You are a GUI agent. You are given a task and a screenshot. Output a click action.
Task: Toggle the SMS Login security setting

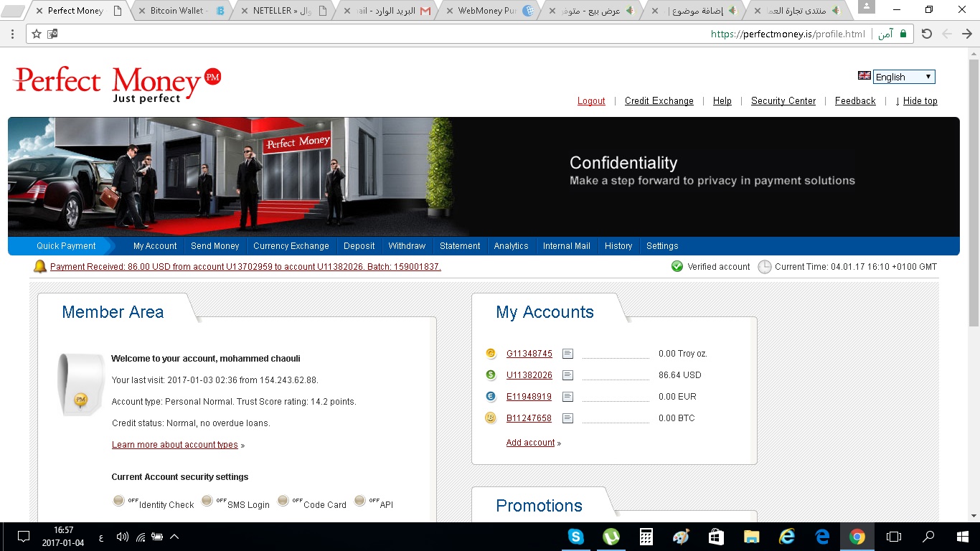pyautogui.click(x=207, y=501)
